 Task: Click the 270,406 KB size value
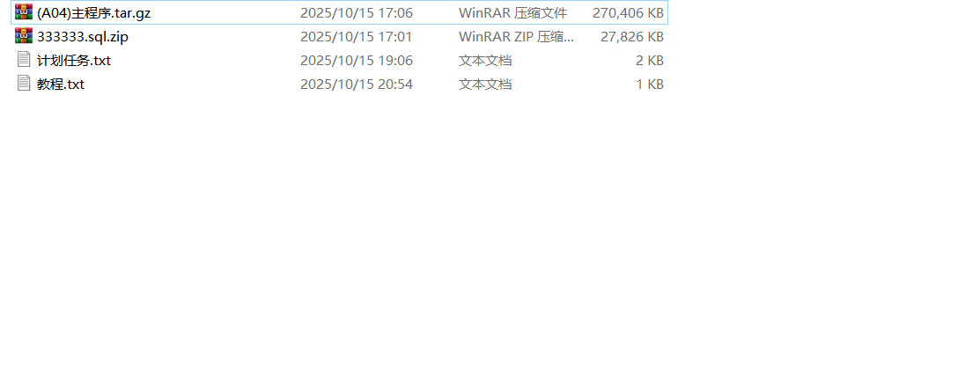point(628,13)
